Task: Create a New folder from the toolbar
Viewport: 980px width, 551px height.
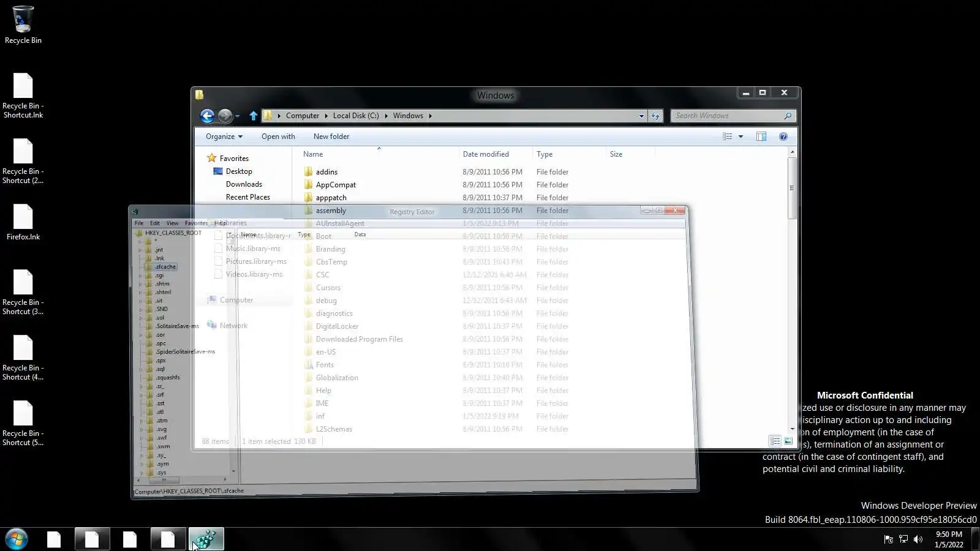Action: pos(331,137)
